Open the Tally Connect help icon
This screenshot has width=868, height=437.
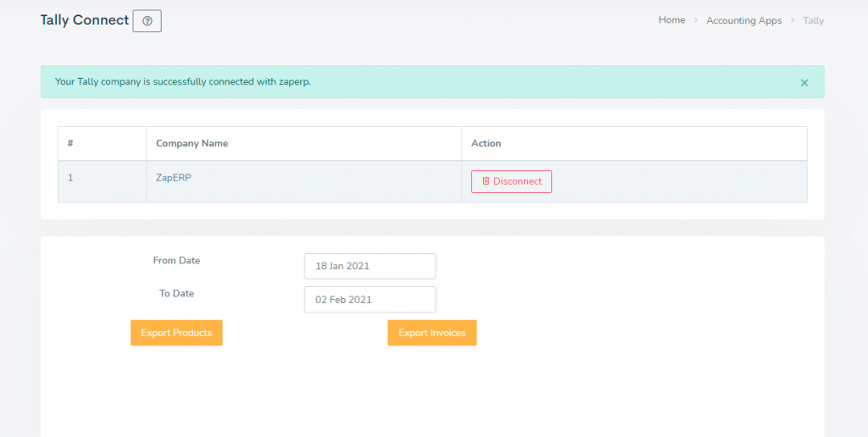[x=147, y=21]
